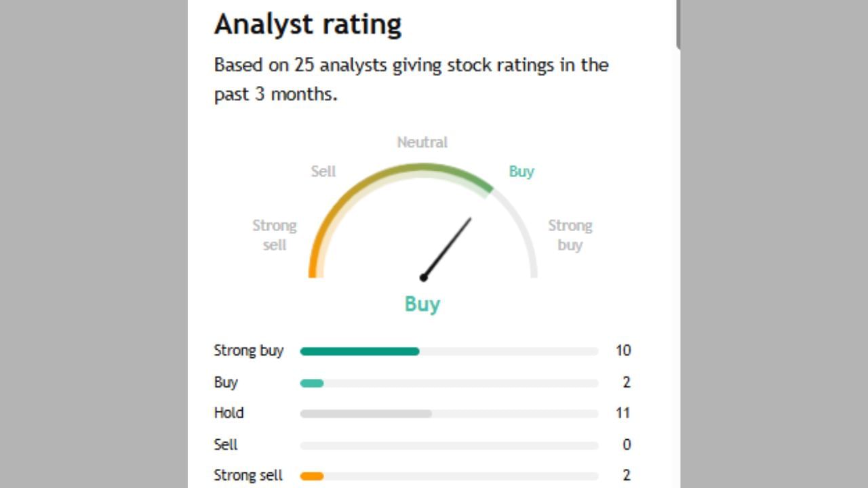Click the Strong buy green progress bar
This screenshot has height=488, width=868.
[359, 351]
